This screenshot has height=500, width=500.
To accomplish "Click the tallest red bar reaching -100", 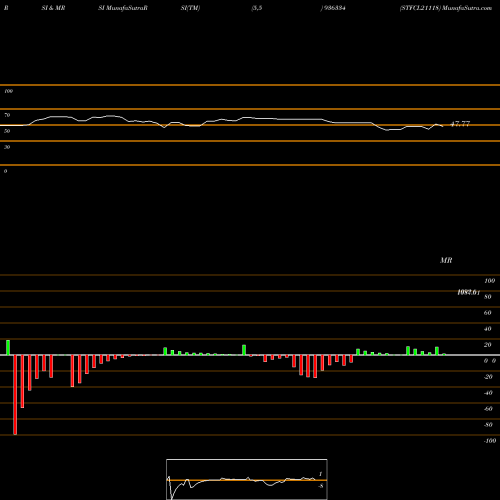I will click(x=15, y=395).
